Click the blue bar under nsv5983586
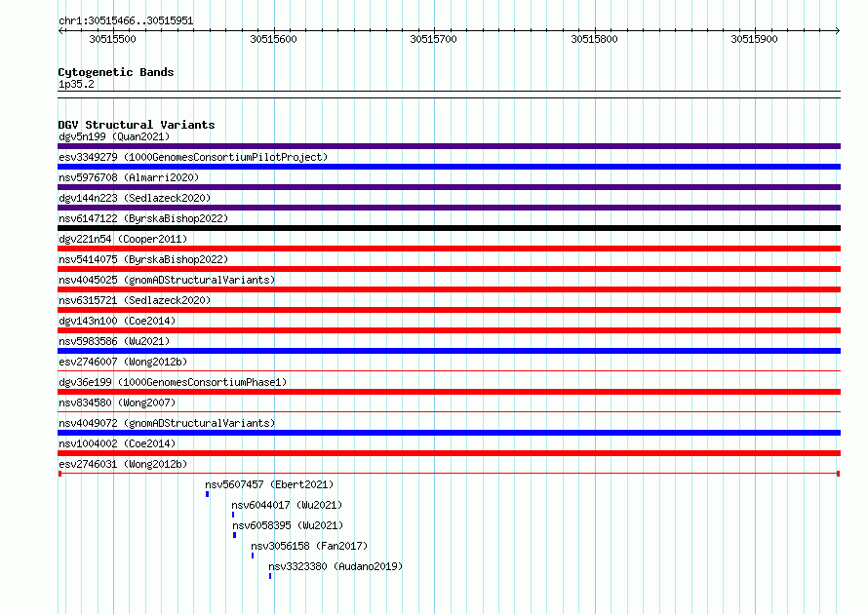The width and height of the screenshot is (868, 614). 449,351
